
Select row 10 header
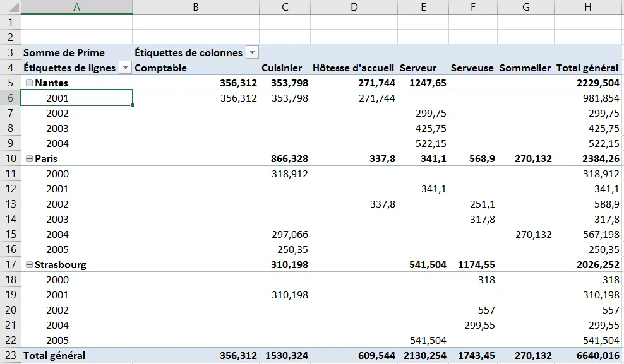10,158
